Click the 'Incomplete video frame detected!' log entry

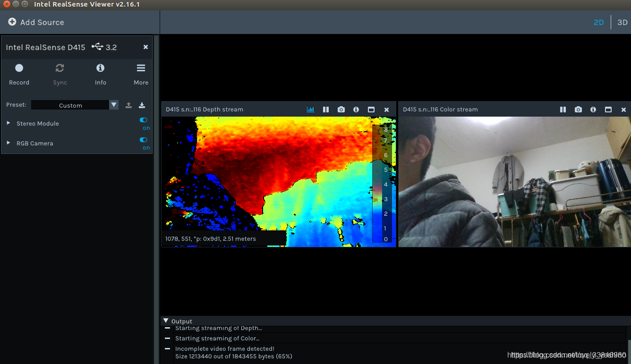pos(225,349)
